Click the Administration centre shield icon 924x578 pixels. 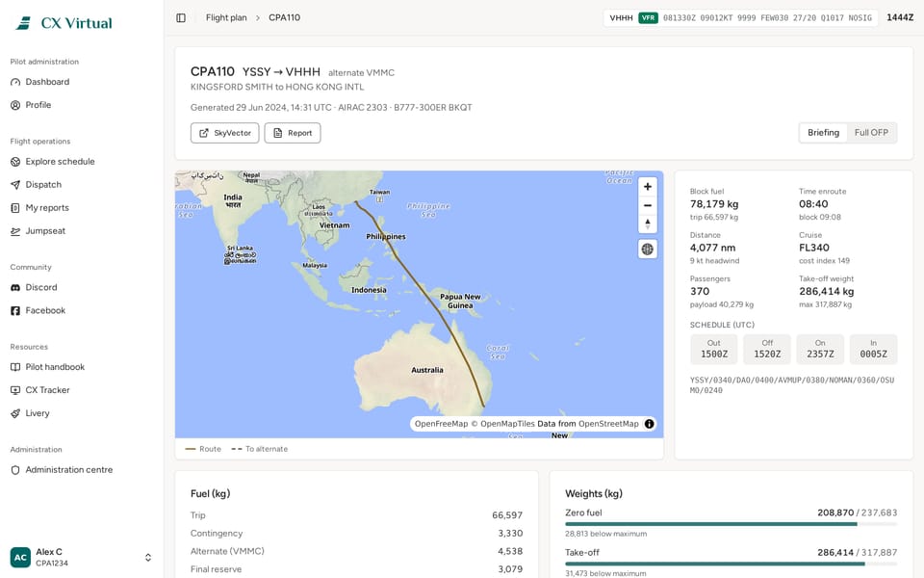[x=15, y=470]
